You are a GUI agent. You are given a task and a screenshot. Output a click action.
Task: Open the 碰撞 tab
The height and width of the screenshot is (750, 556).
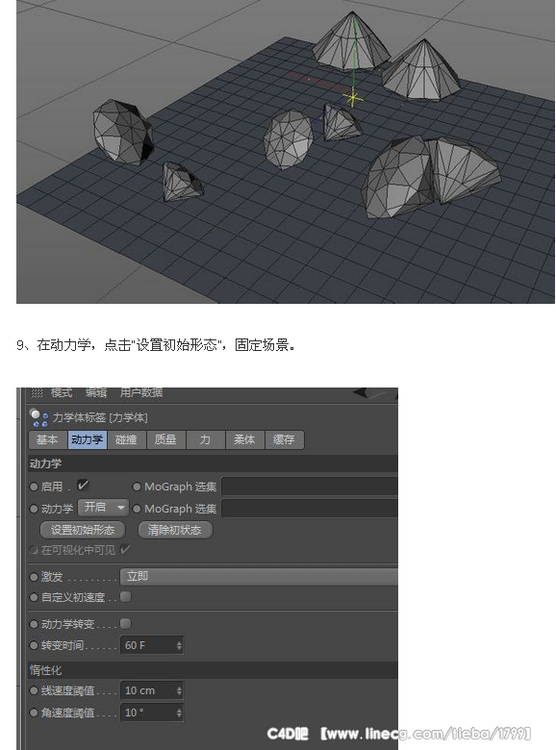(126, 440)
